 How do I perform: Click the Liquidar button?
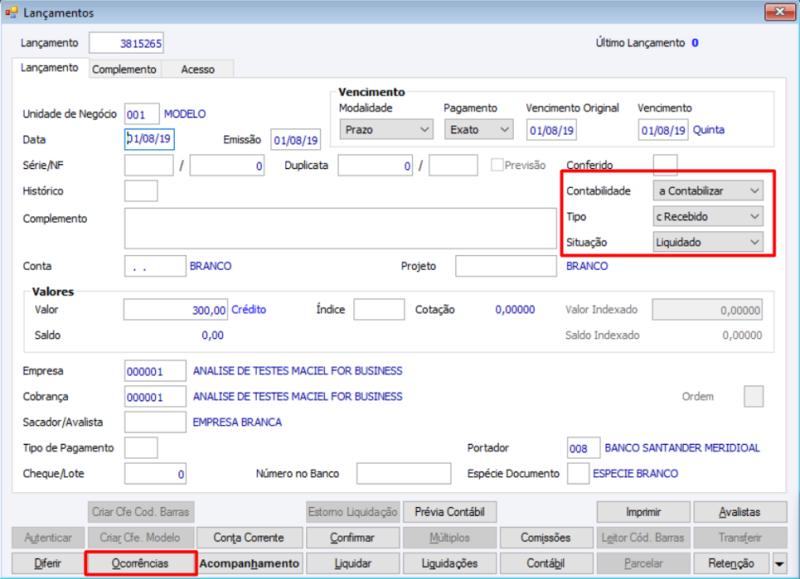[x=353, y=563]
